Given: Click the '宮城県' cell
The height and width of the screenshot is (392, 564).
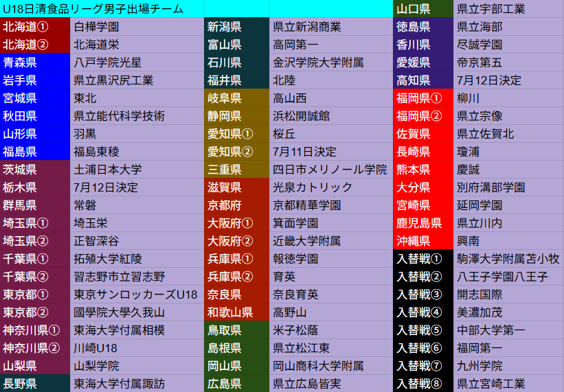Looking at the screenshot, I should pos(35,98).
